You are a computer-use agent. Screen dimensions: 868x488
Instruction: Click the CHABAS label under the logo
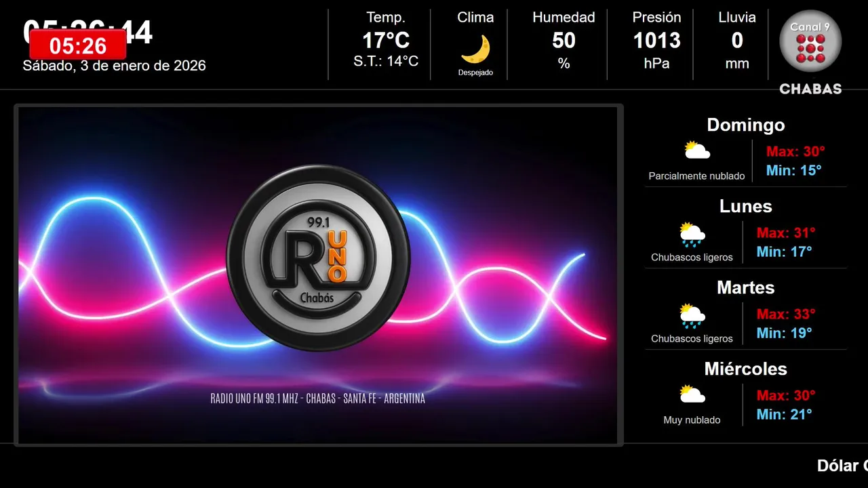pyautogui.click(x=810, y=89)
